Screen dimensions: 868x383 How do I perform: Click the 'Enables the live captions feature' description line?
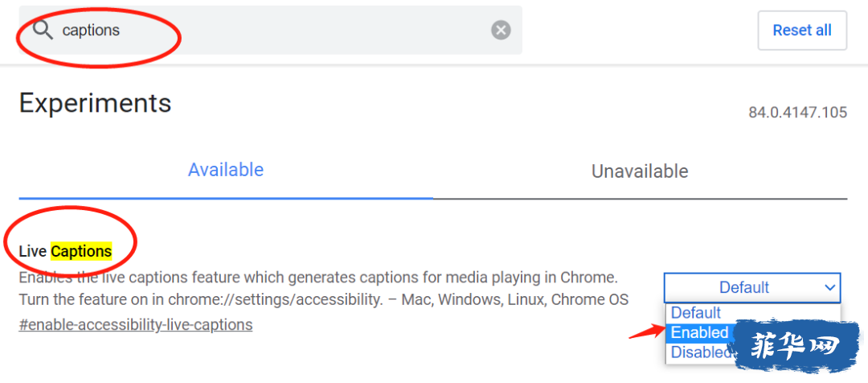tap(317, 277)
